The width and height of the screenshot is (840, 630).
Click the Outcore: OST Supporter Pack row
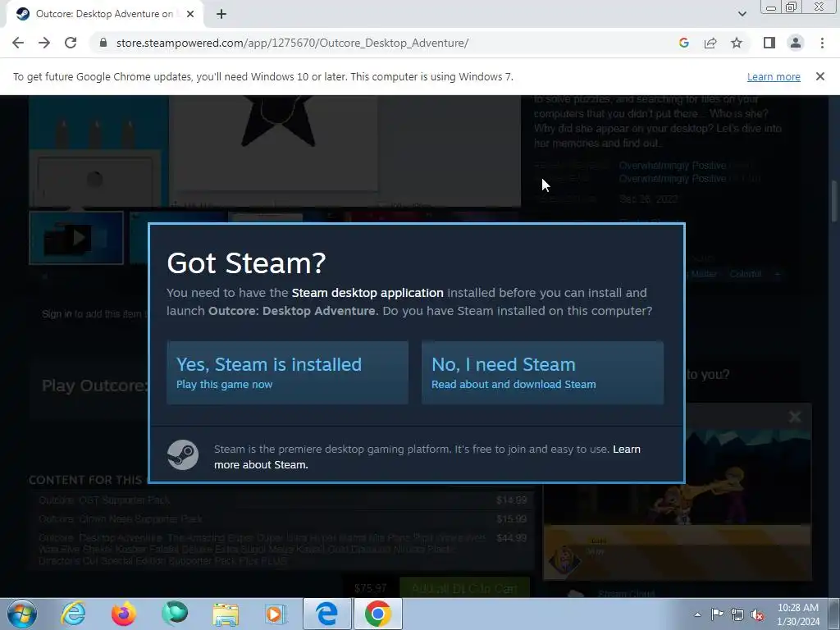coord(282,500)
